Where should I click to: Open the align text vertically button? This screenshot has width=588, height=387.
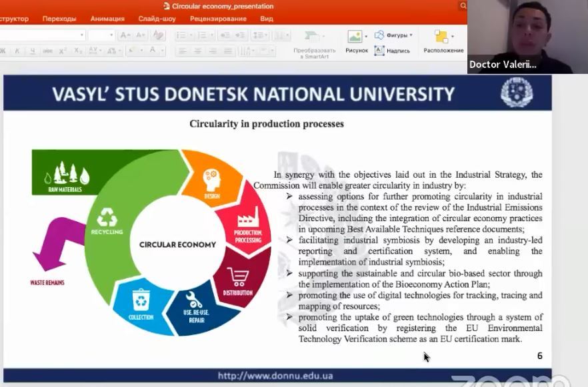point(264,51)
